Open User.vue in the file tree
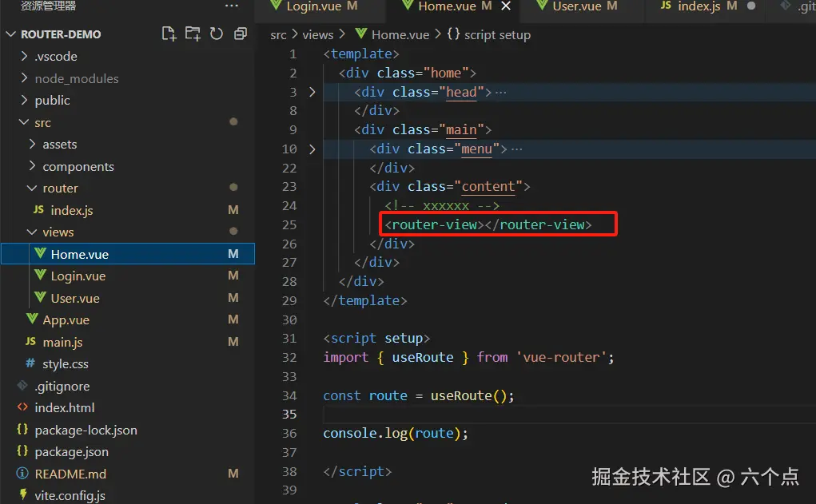This screenshot has height=504, width=816. pos(128,297)
